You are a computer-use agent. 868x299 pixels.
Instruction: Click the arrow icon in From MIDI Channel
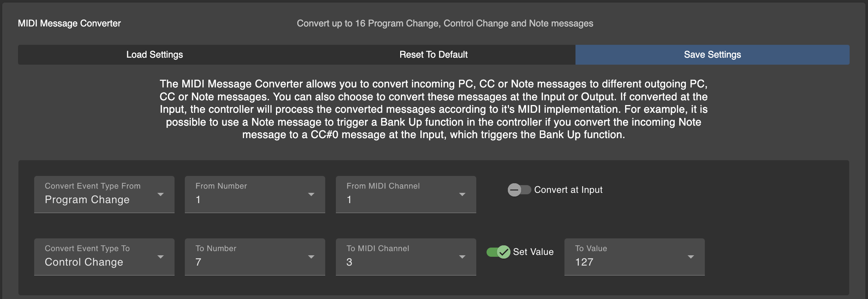pos(462,194)
